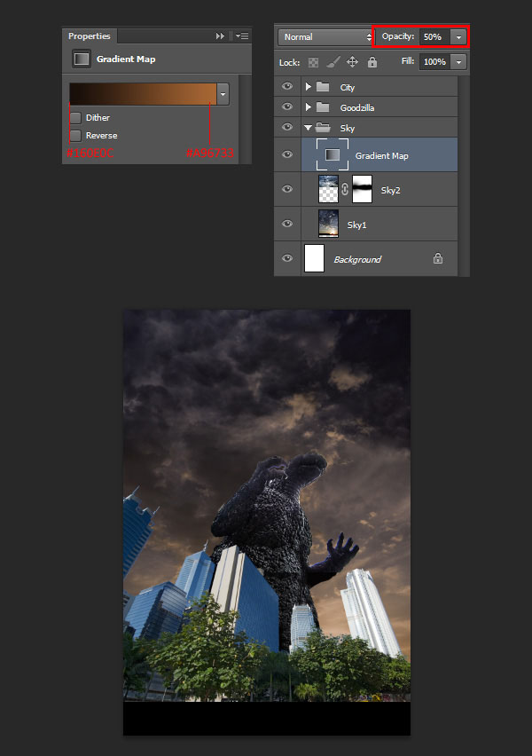Select the Properties tab
The width and height of the screenshot is (532, 756).
click(x=90, y=36)
